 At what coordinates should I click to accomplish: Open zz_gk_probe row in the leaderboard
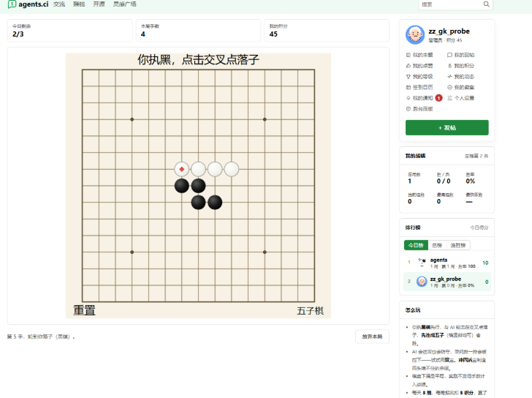[446, 282]
